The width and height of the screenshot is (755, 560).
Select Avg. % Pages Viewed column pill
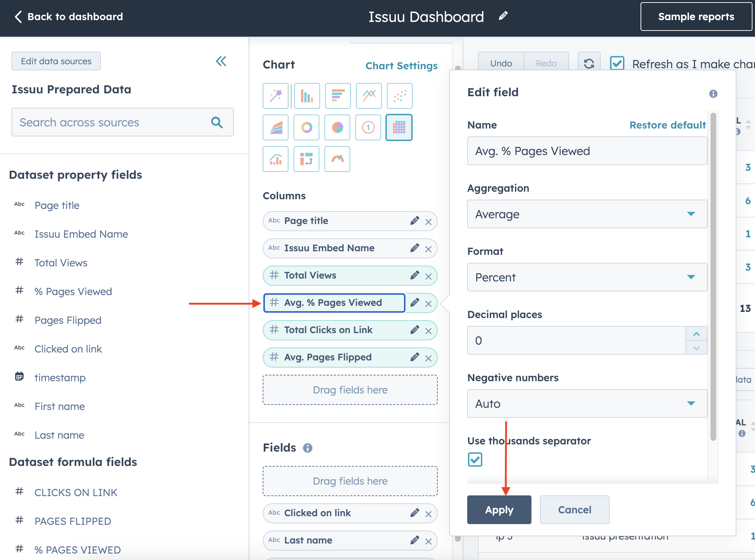pyautogui.click(x=334, y=303)
